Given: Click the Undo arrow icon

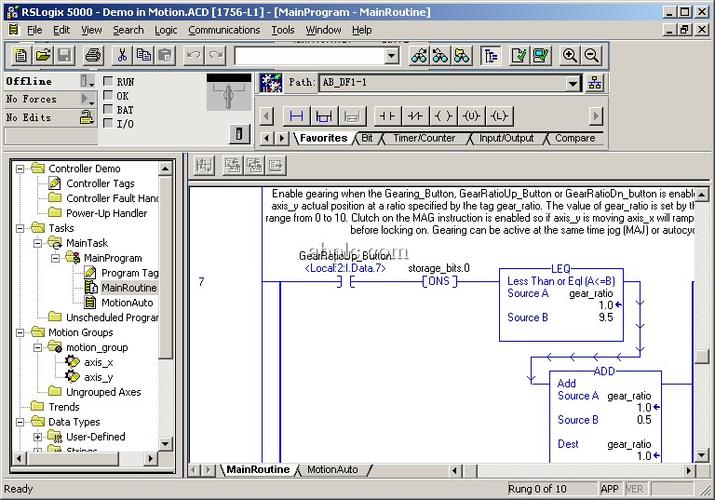Looking at the screenshot, I should 194,56.
